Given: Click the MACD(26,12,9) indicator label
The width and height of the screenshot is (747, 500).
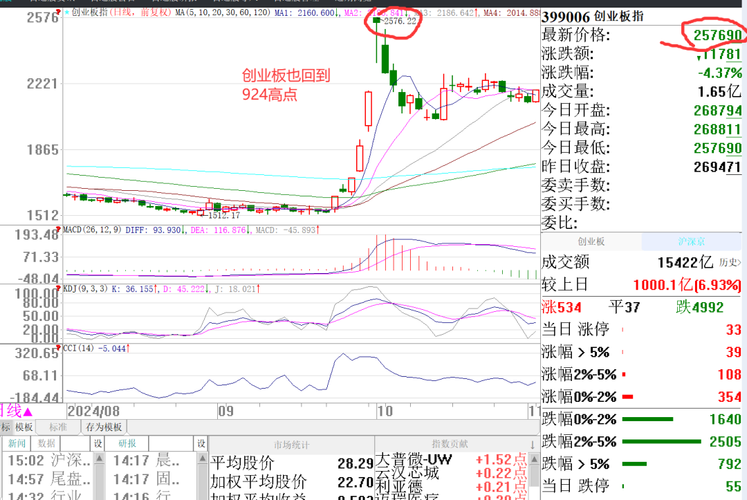Looking at the screenshot, I should tap(92, 230).
